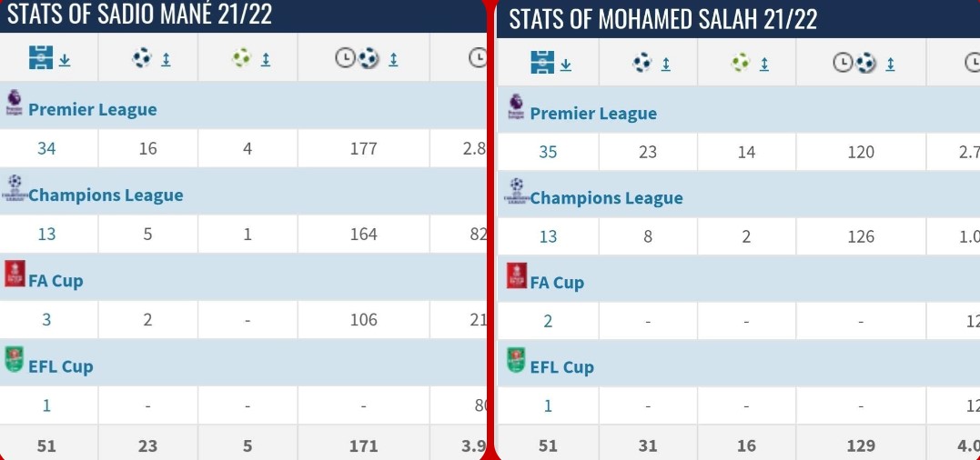Click FA Cup logo in Salah table
The image size is (980, 460).
coord(516,275)
